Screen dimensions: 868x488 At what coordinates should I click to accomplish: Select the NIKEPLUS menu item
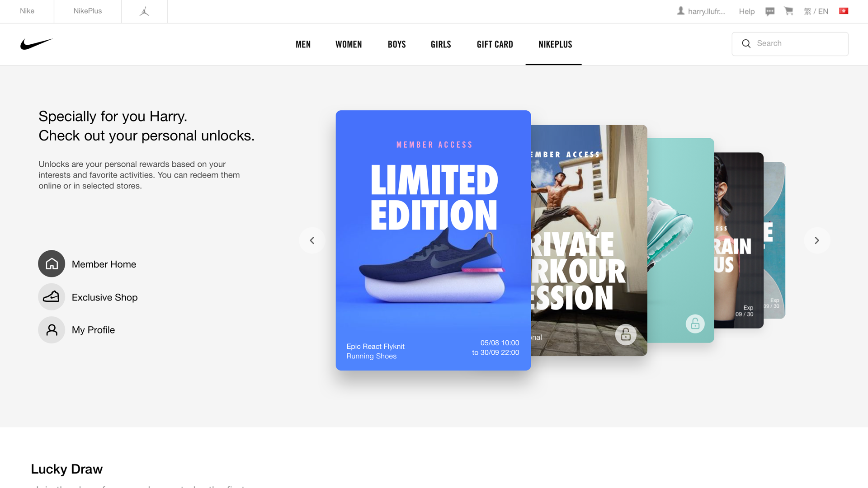[x=555, y=44]
